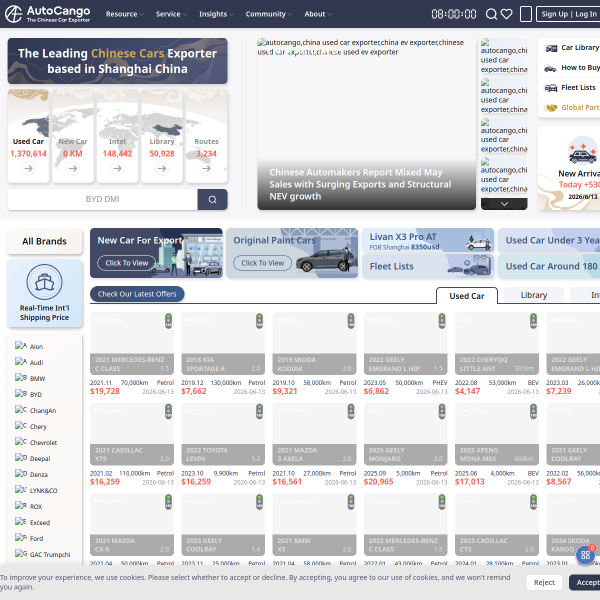Click the mobile phone icon in header
The image size is (600, 600).
[x=526, y=14]
